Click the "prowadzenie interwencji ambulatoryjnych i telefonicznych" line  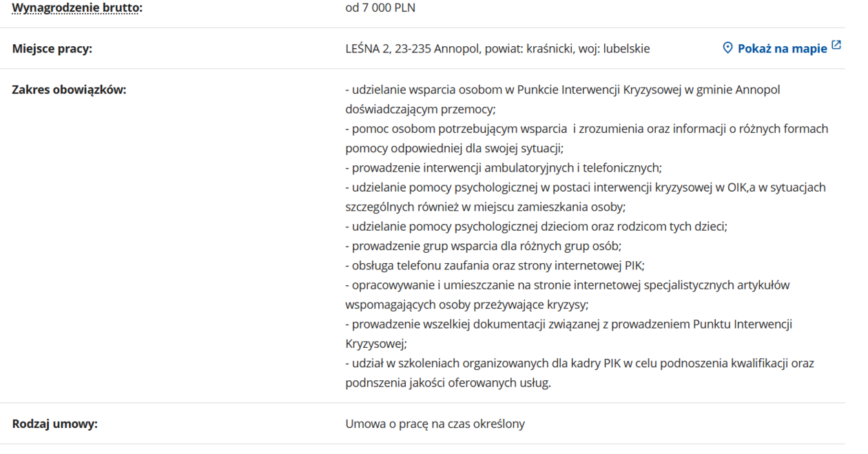point(503,167)
